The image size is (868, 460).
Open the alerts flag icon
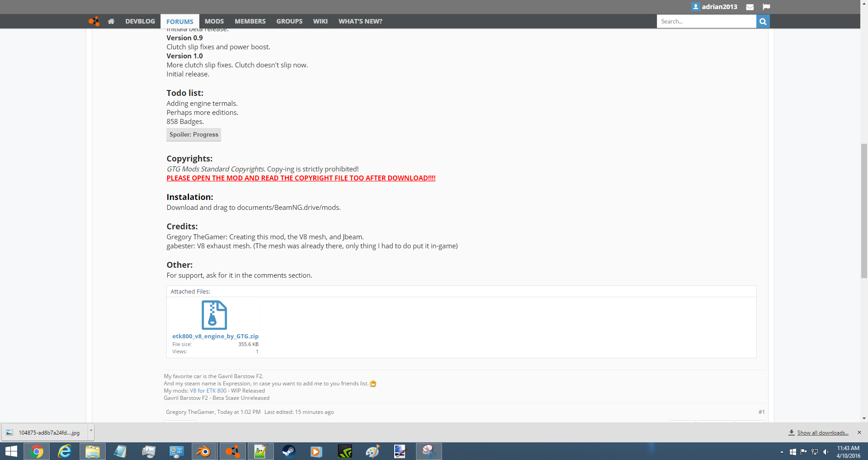tap(766, 7)
